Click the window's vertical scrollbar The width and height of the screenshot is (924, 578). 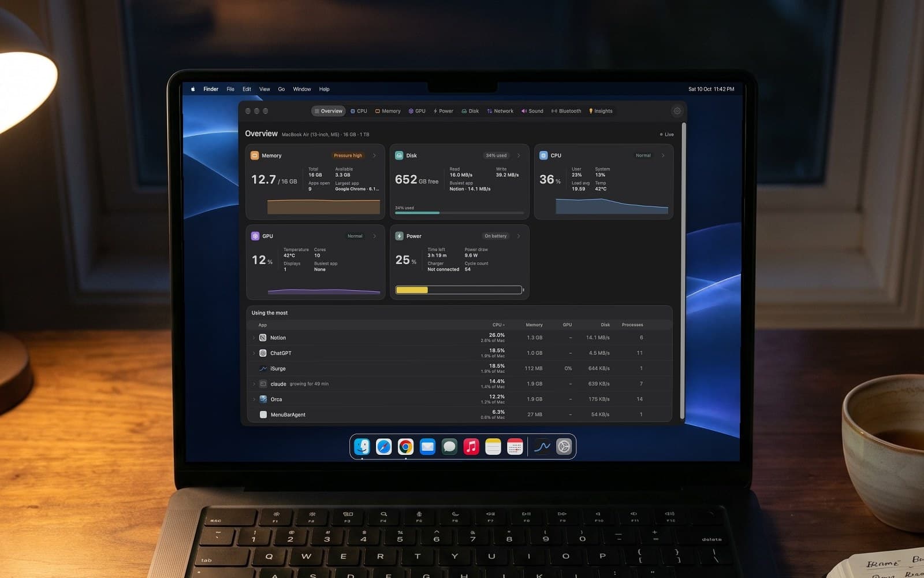pyautogui.click(x=683, y=271)
